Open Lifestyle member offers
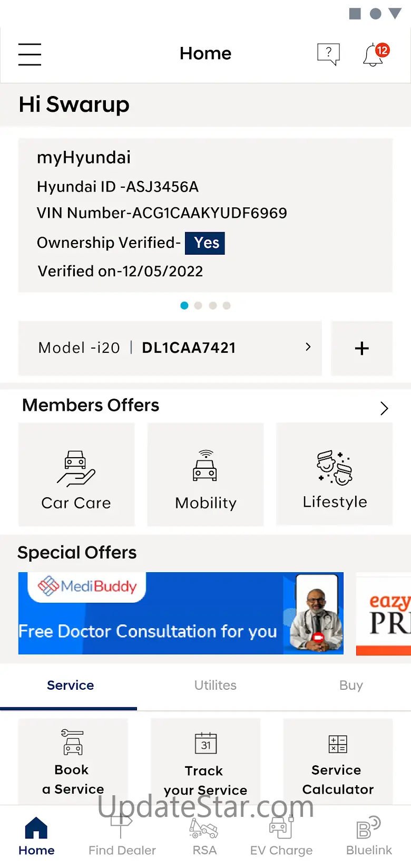Viewport: 411px width, 868px height. pos(335,475)
